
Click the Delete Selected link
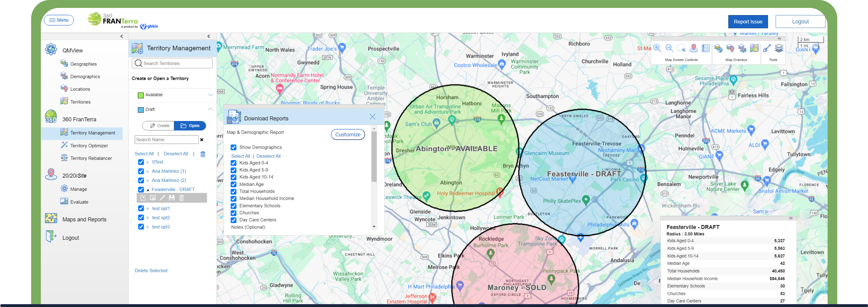pyautogui.click(x=151, y=271)
